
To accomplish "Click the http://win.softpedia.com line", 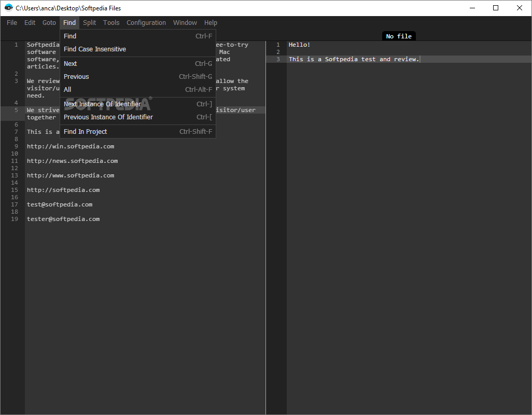I will [71, 147].
